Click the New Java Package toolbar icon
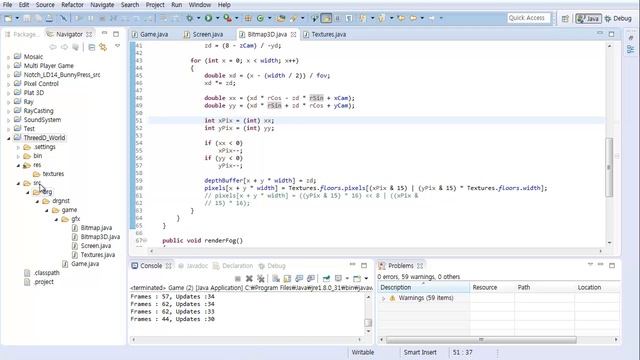Viewport: 640px width, 360px height. 248,18
